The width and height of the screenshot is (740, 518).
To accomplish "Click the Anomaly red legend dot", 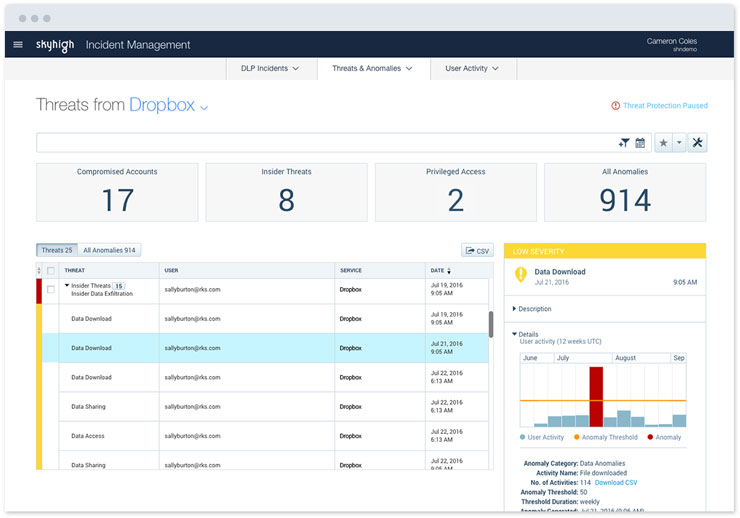I will tap(650, 437).
